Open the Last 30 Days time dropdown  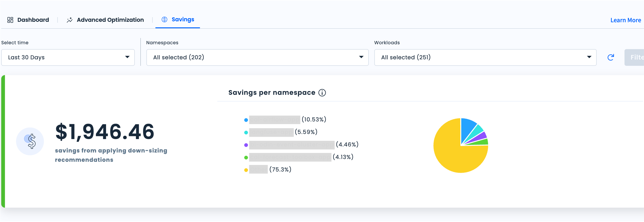68,58
